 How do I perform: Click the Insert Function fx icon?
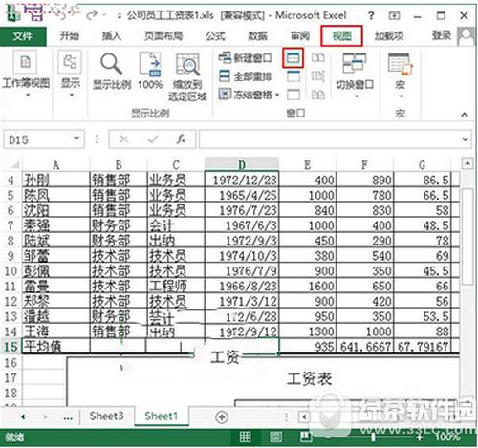point(182,139)
